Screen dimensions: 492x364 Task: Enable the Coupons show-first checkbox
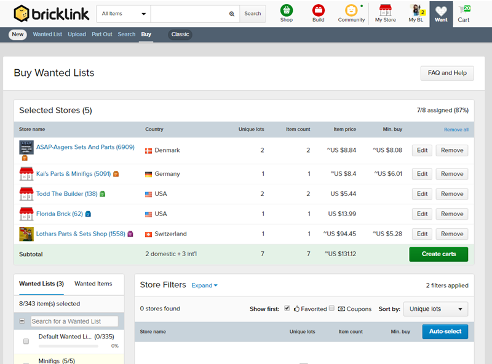[x=332, y=308]
